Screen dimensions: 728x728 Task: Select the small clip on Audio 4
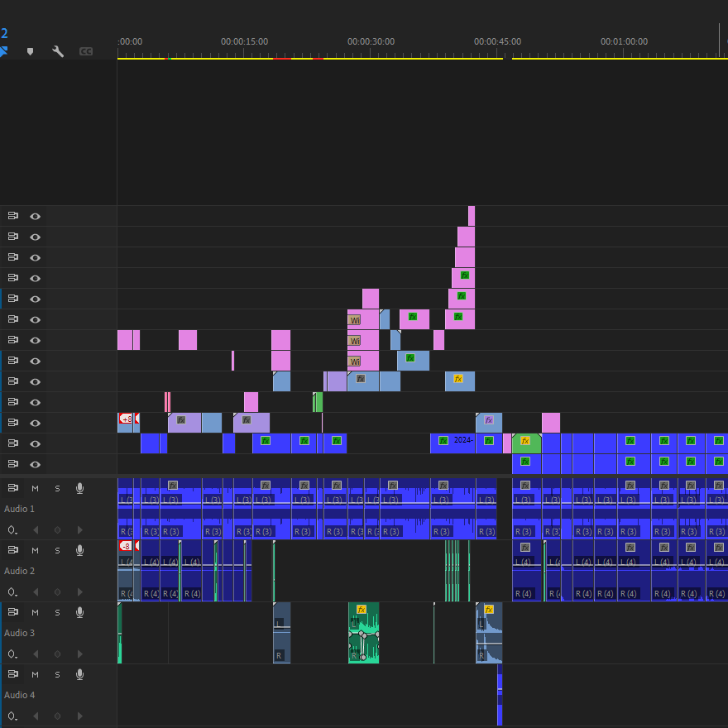point(500,695)
